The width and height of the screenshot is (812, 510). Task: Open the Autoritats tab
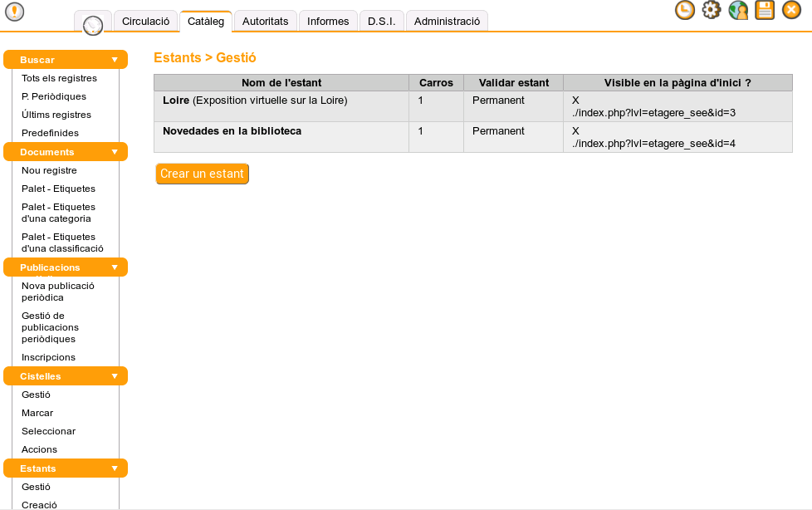click(265, 22)
